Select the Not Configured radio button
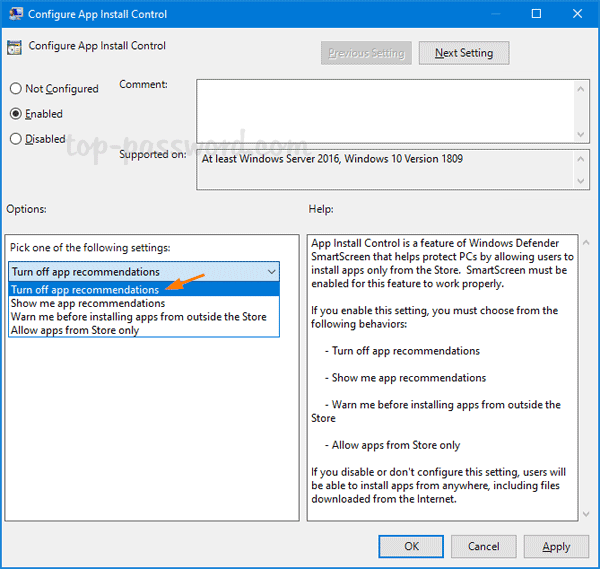 [16, 89]
